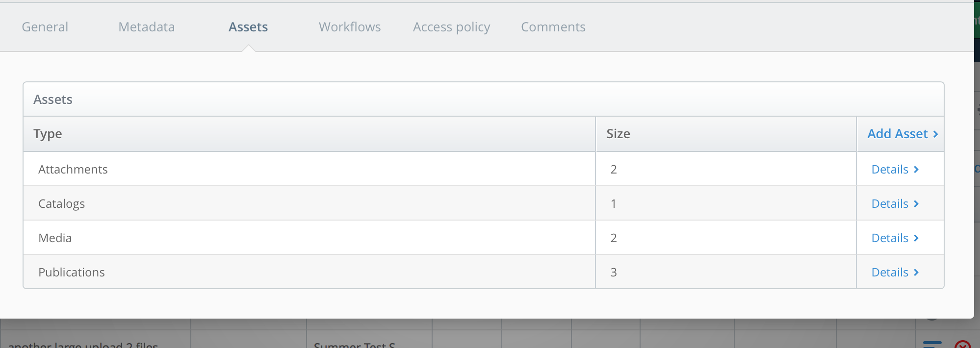Click the Add Asset link
Screen dimensions: 980x348
pyautogui.click(x=902, y=134)
